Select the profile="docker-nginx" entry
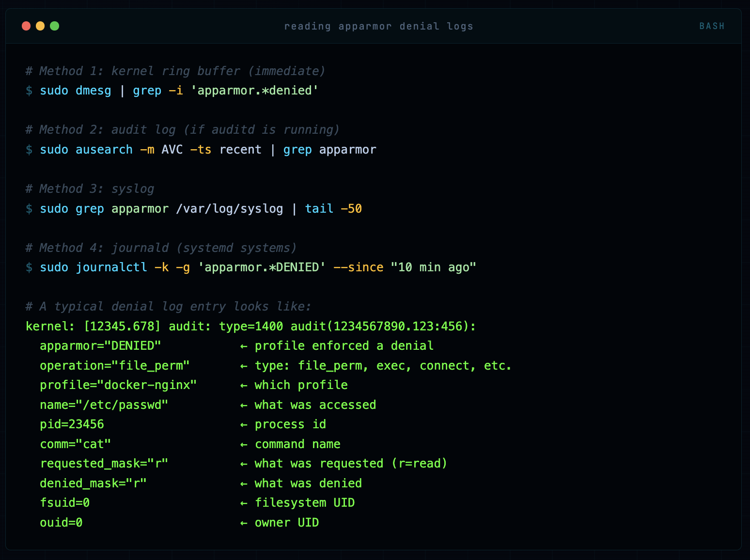Screen dimensions: 750x560 (x=118, y=385)
